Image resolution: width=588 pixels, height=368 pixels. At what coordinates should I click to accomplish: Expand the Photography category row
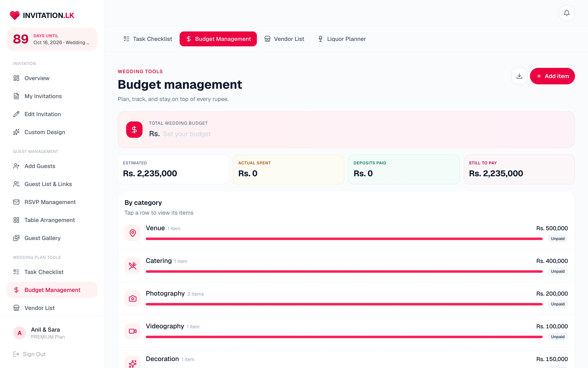pos(346,298)
